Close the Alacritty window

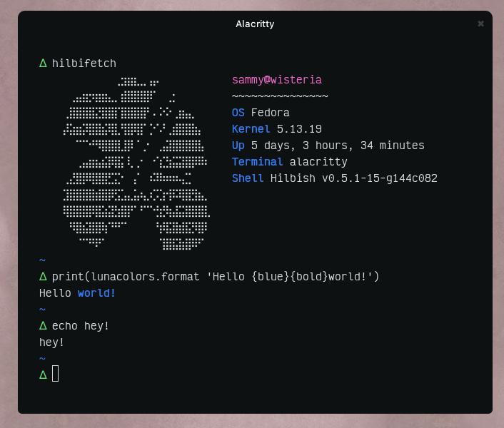coord(480,24)
